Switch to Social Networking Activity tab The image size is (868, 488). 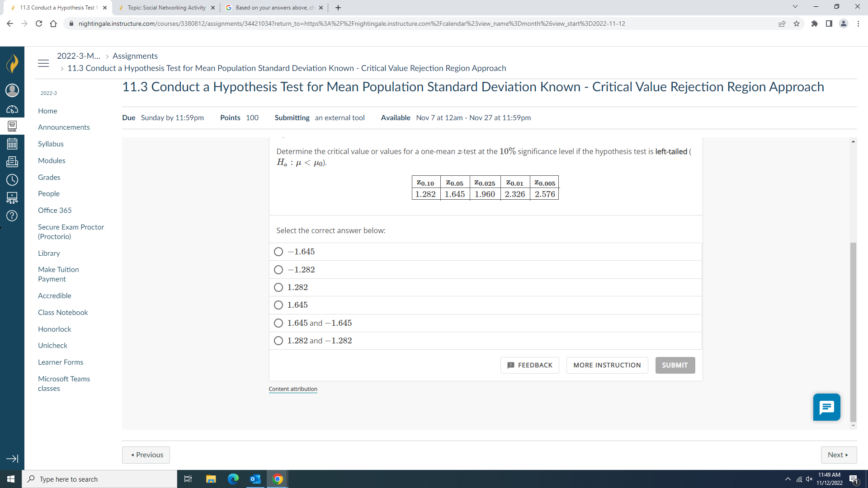click(x=166, y=8)
